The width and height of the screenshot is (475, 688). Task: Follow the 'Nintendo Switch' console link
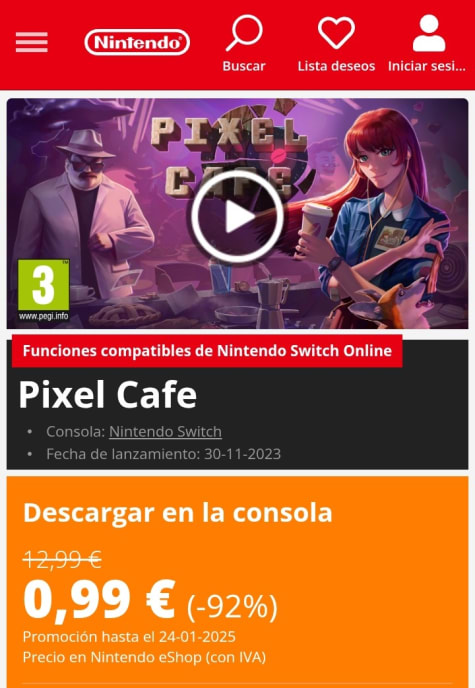[x=165, y=432]
